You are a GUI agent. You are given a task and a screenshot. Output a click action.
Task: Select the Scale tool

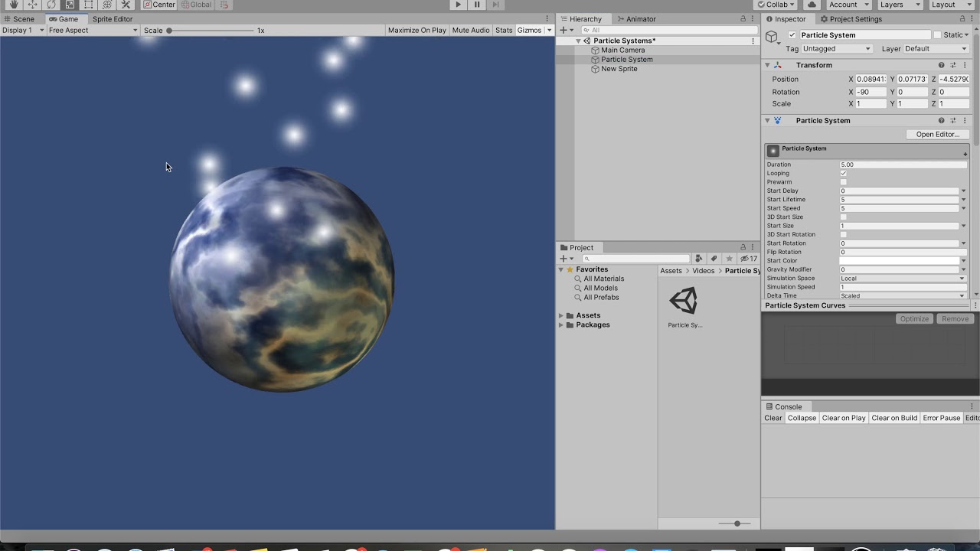(x=70, y=5)
